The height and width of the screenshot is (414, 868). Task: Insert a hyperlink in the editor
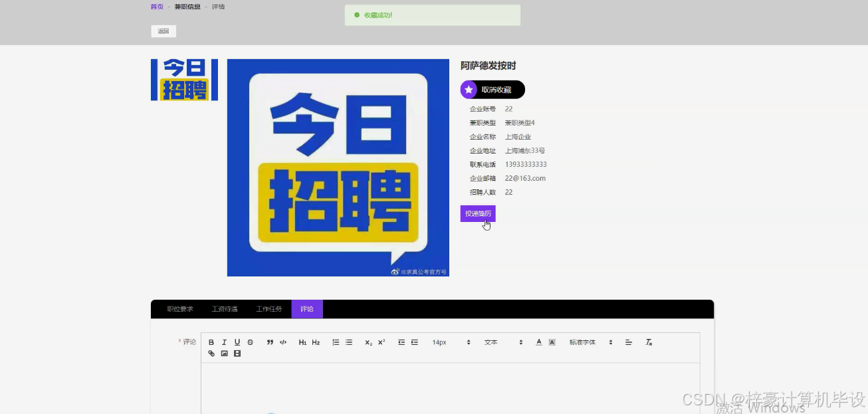click(211, 354)
